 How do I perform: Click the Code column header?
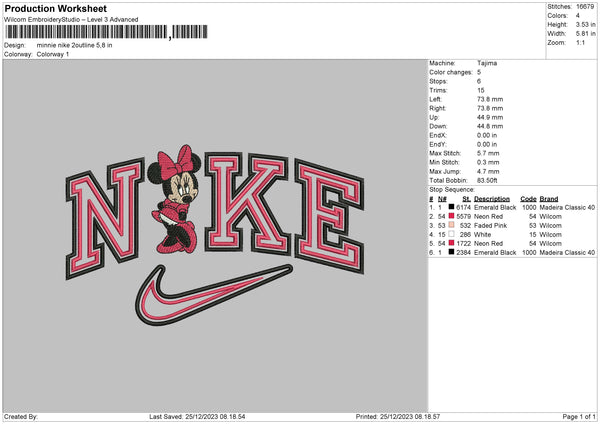click(x=528, y=199)
